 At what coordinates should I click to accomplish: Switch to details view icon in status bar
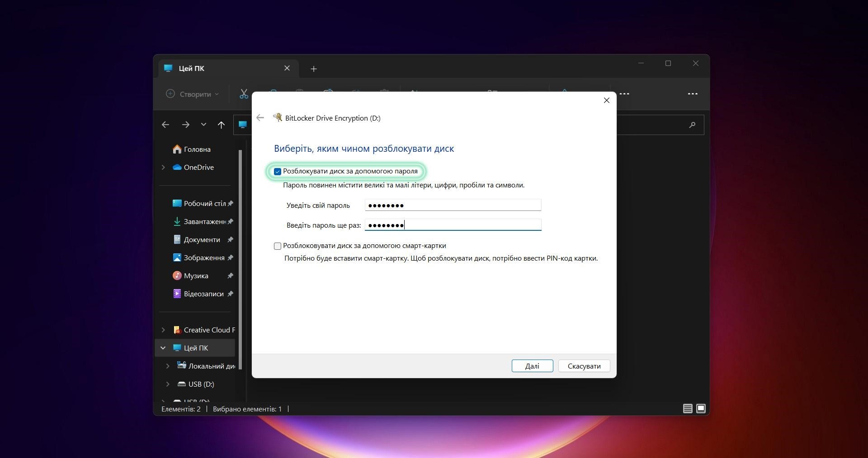pos(688,409)
